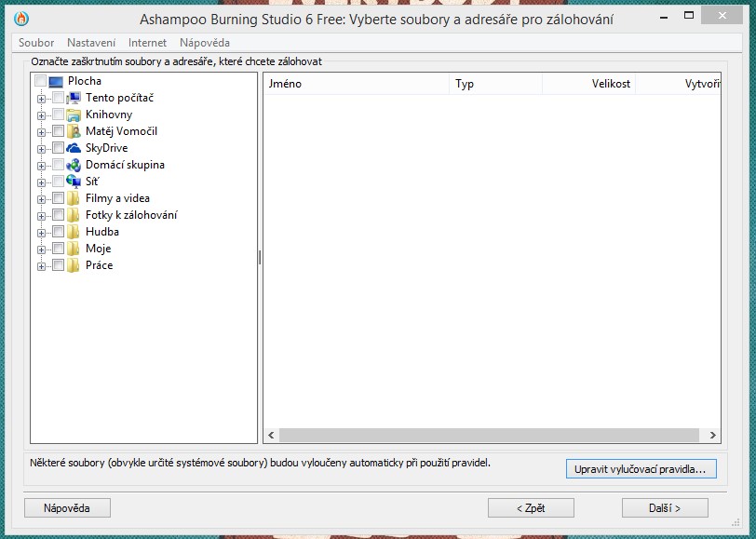Click the Hudba folder icon
Image resolution: width=756 pixels, height=539 pixels.
pyautogui.click(x=74, y=232)
